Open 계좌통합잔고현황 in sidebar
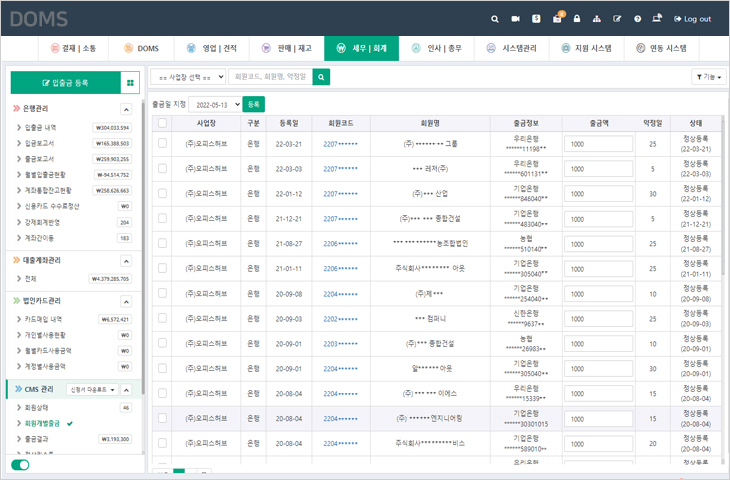730x480 pixels. 48,190
